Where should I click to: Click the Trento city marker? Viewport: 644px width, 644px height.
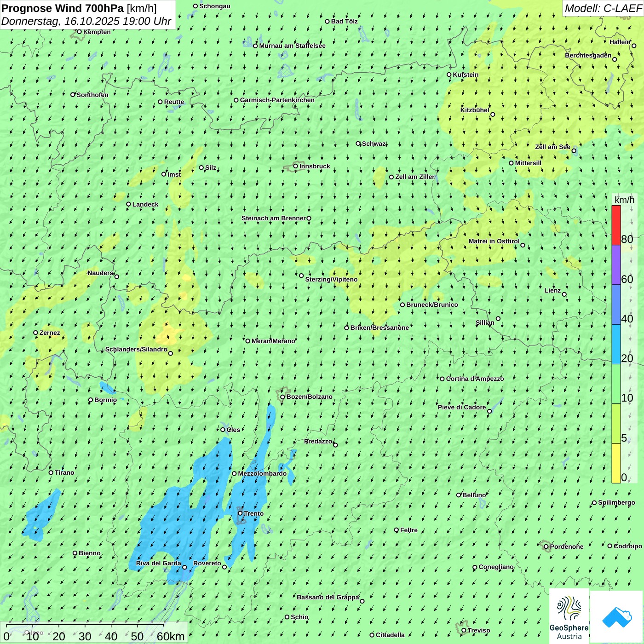click(x=240, y=513)
